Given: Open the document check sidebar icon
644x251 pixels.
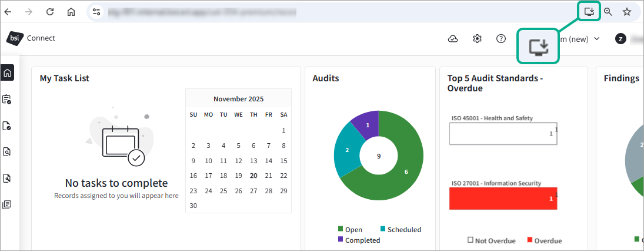Looking at the screenshot, I should coord(6,125).
